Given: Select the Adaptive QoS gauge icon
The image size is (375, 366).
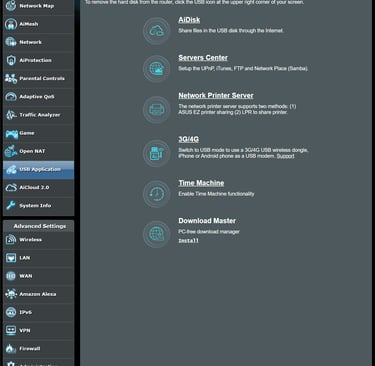Looking at the screenshot, I should coord(11,97).
